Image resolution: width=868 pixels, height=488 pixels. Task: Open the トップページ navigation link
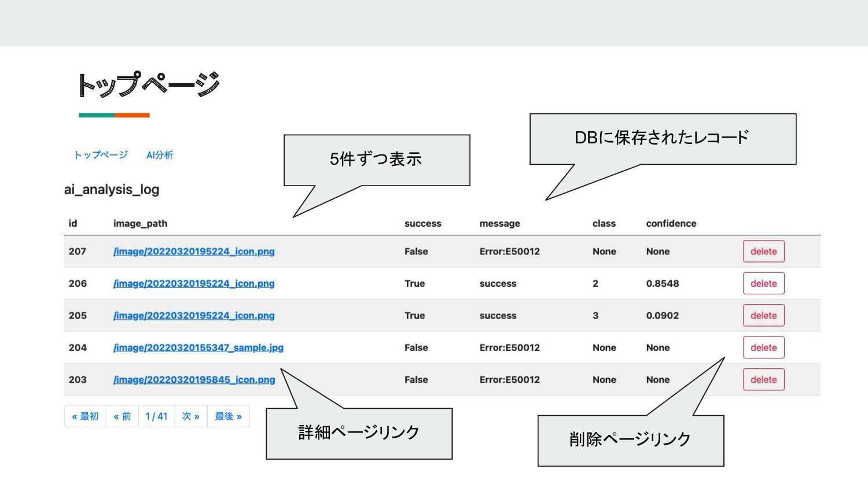click(101, 155)
